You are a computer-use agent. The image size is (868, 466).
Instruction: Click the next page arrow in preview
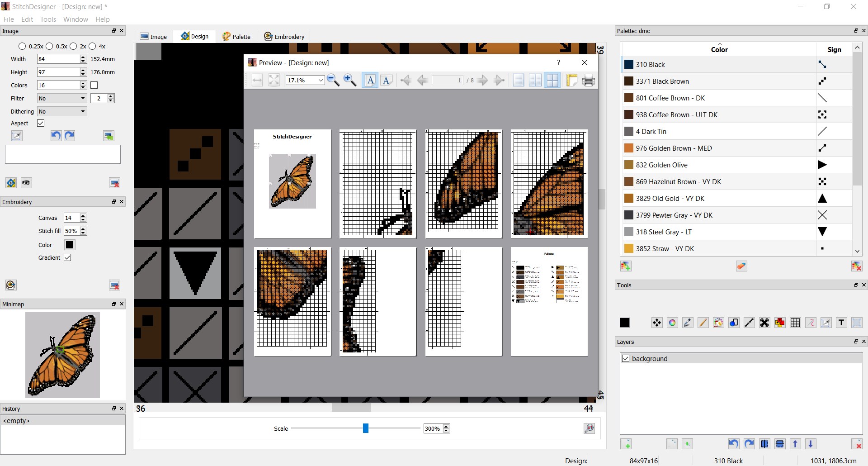pos(482,80)
